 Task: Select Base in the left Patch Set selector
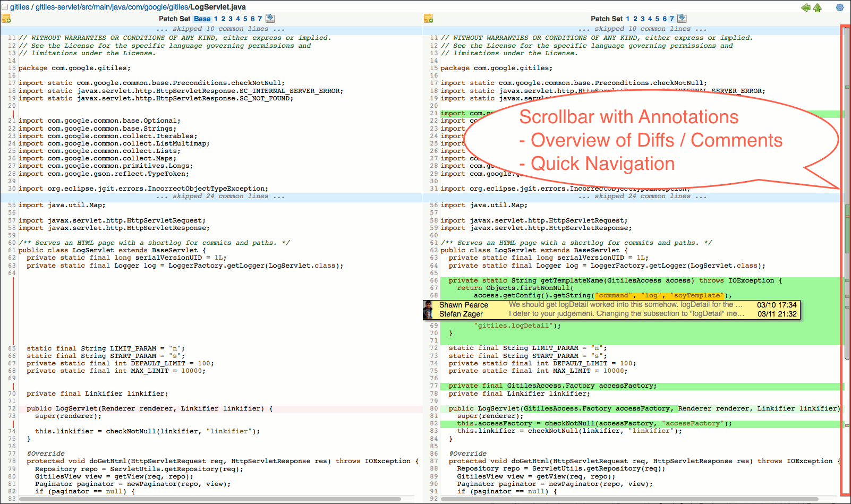(x=202, y=18)
